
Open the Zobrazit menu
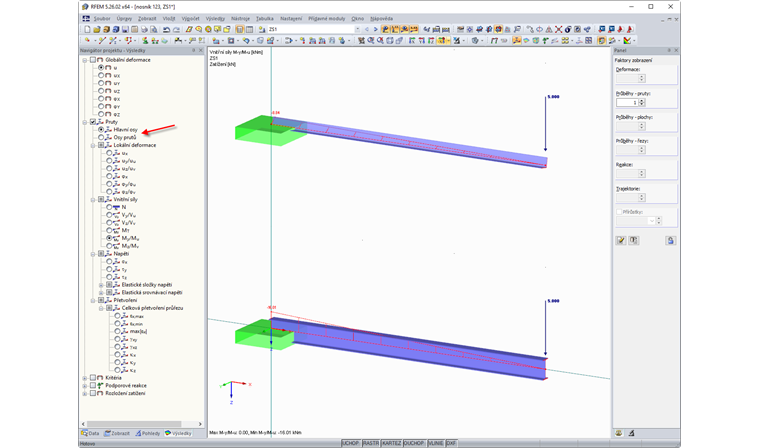click(x=147, y=18)
